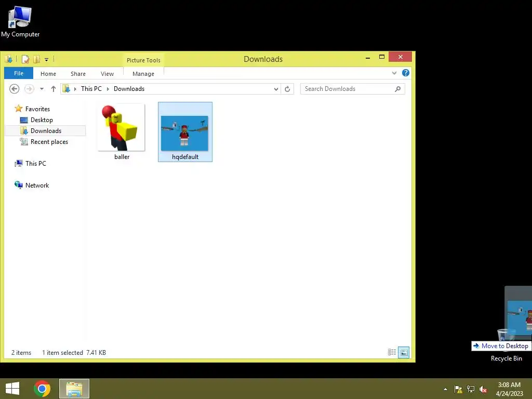
Task: Open the Action Center flag icon
Action: click(x=458, y=389)
